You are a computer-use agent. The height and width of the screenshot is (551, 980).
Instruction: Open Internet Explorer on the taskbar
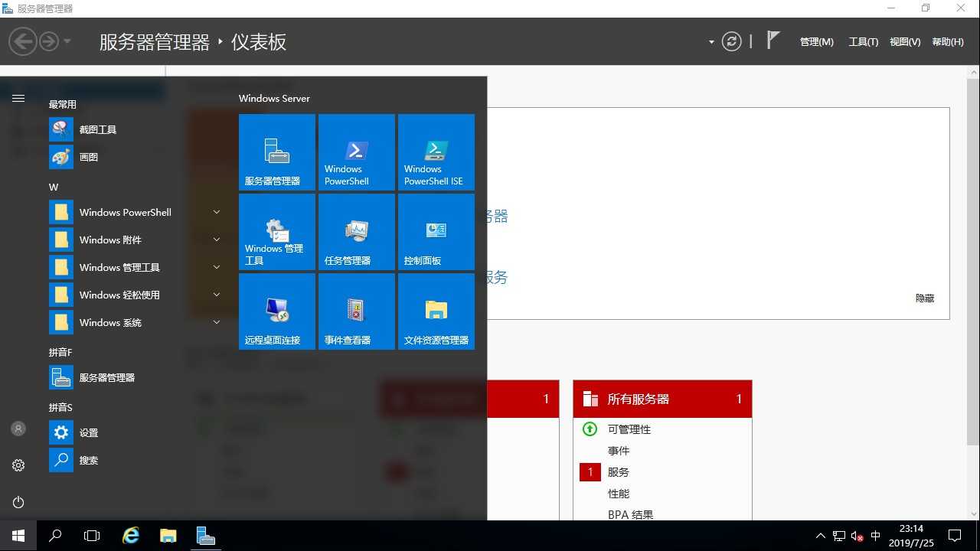tap(131, 536)
